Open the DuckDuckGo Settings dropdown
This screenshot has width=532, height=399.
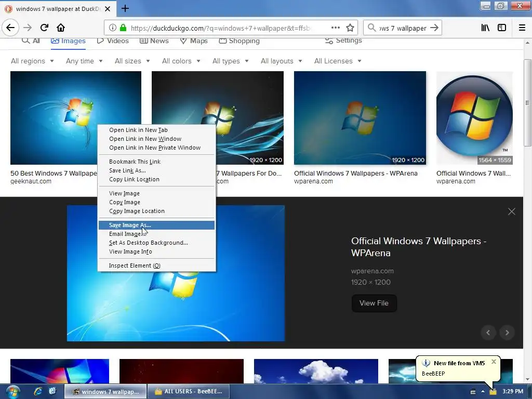pyautogui.click(x=343, y=41)
